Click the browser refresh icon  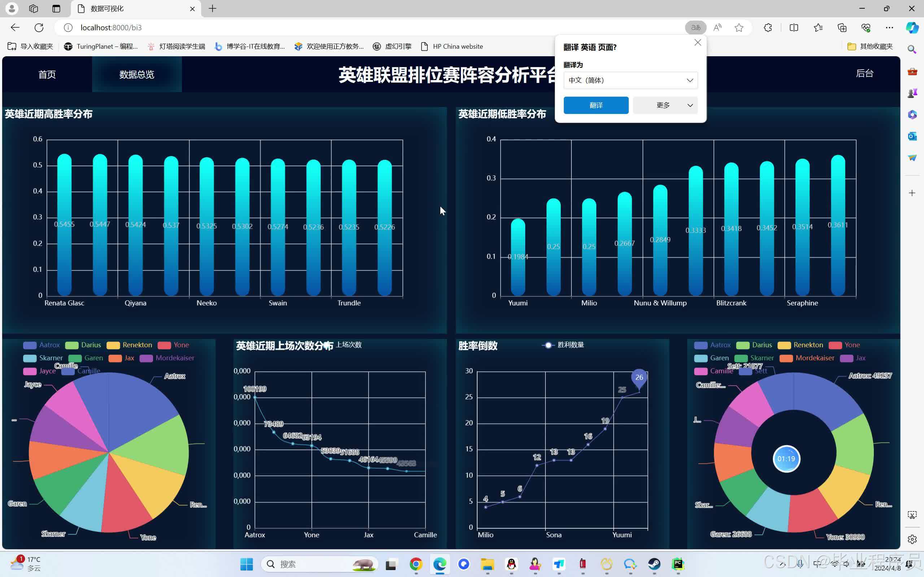coord(39,27)
